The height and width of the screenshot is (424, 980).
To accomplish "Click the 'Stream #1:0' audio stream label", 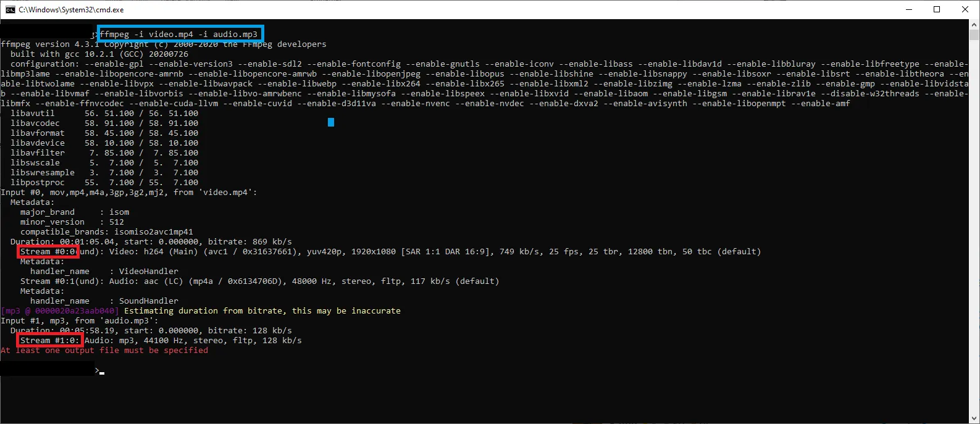I will pos(50,340).
